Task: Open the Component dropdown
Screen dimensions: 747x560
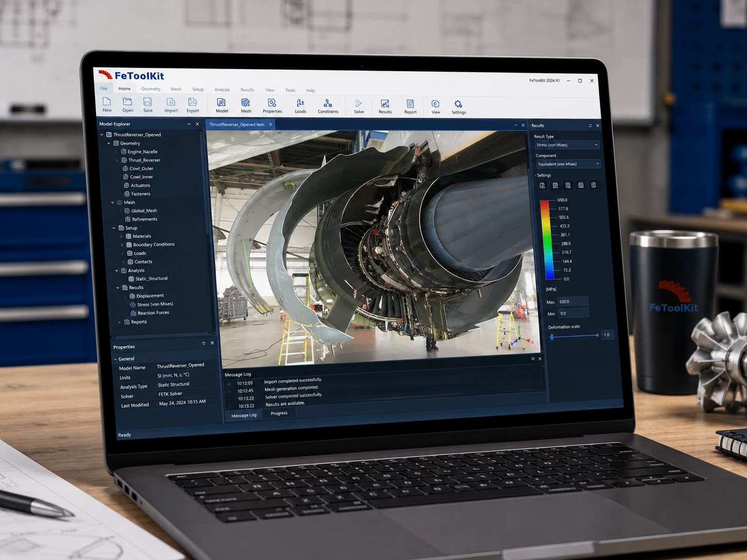Action: point(569,164)
